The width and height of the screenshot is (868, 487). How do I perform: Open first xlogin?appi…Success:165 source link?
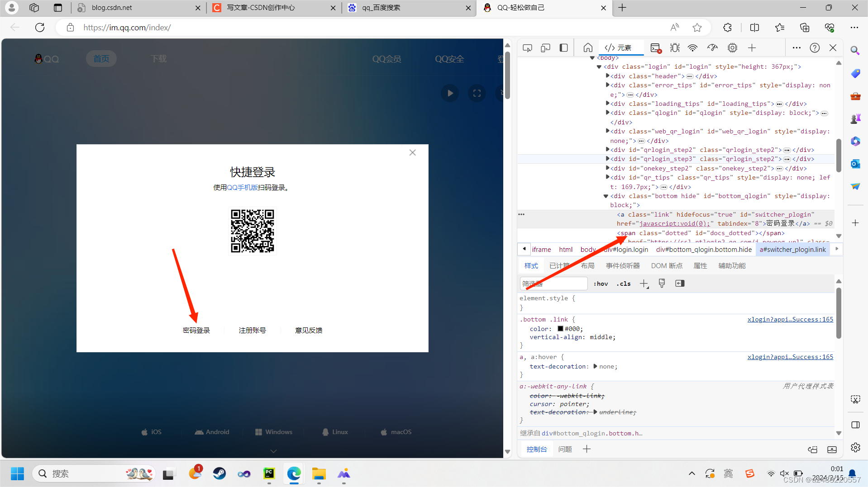[x=790, y=320]
